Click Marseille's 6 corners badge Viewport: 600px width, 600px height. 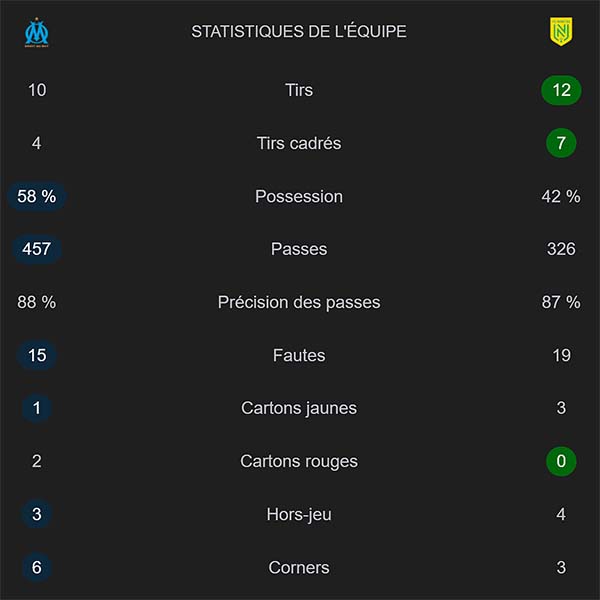(37, 567)
